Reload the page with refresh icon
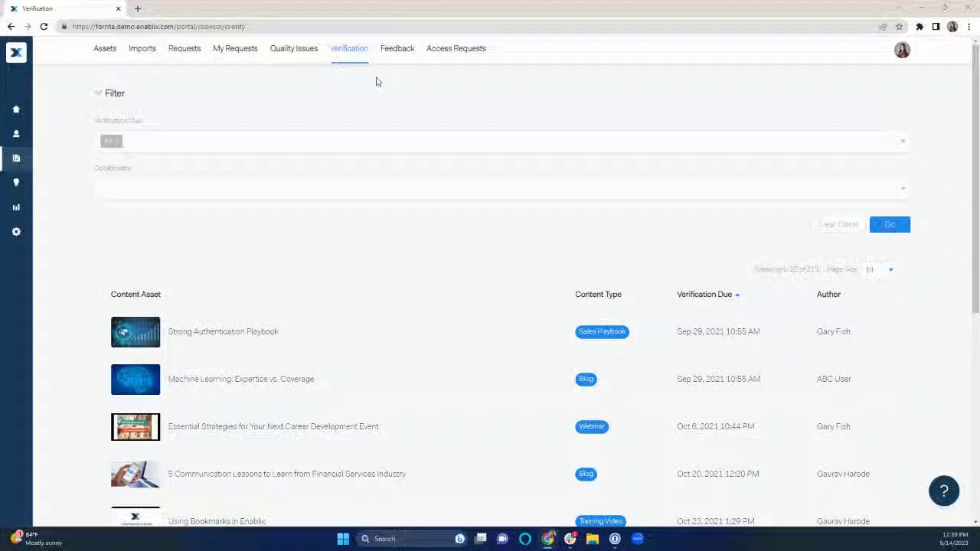The height and width of the screenshot is (551, 980). (x=44, y=27)
